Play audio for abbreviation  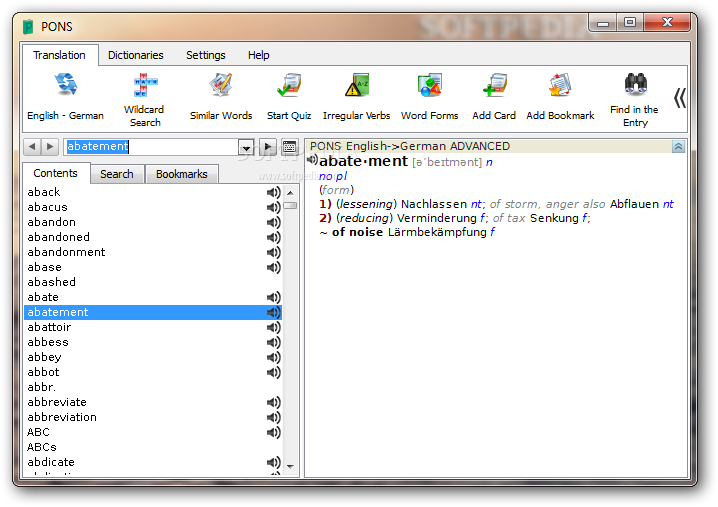coord(273,418)
